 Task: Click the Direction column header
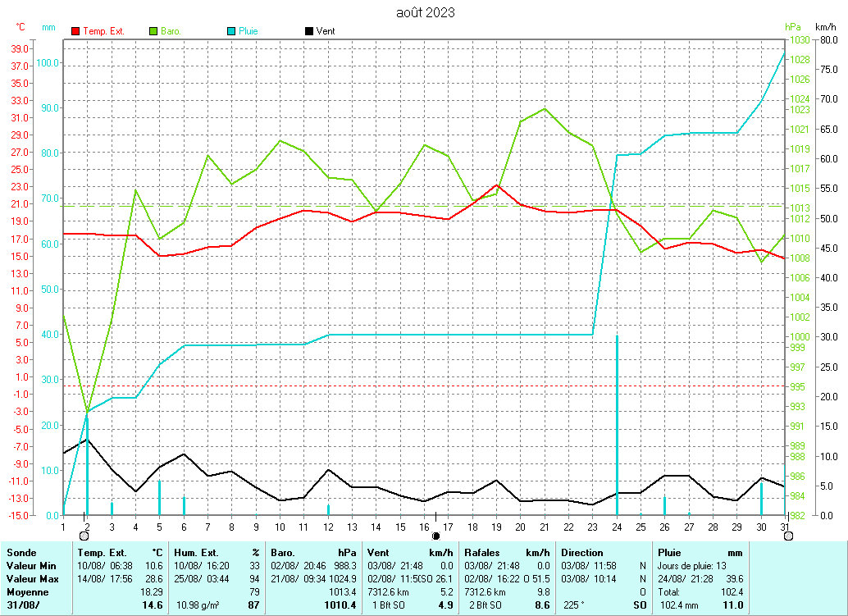(582, 553)
